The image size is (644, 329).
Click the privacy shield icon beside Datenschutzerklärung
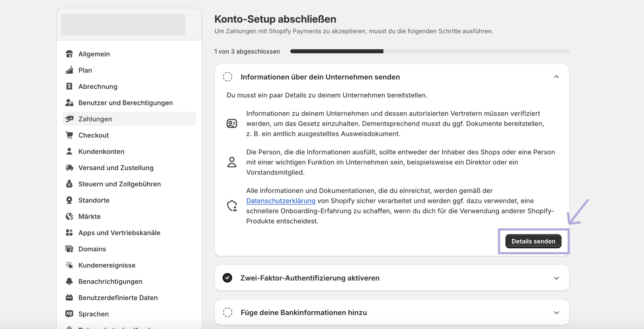click(232, 206)
